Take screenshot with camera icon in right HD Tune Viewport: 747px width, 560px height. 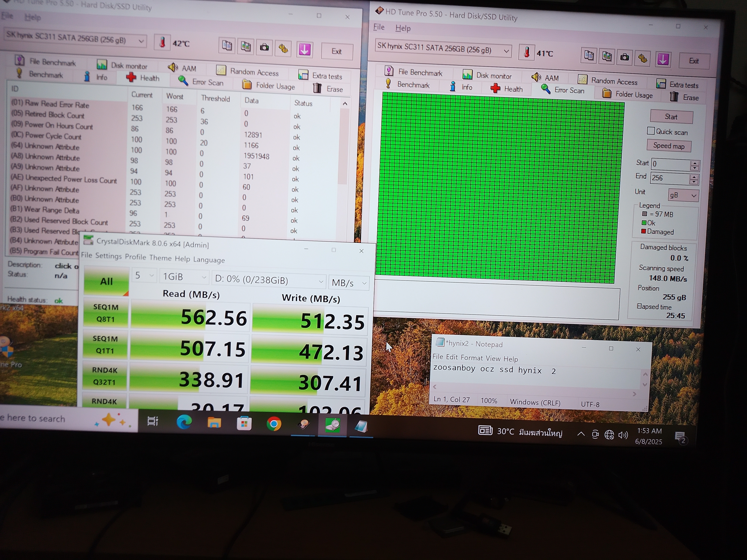tap(625, 57)
